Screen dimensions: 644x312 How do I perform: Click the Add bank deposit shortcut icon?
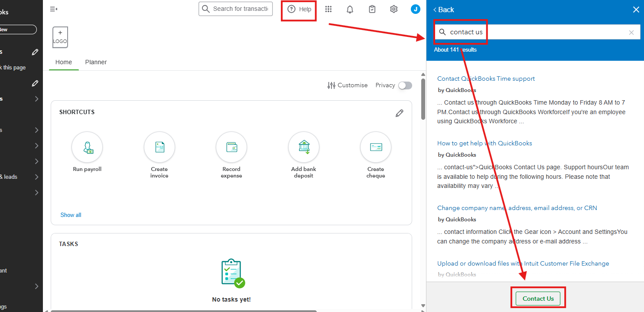click(x=304, y=148)
